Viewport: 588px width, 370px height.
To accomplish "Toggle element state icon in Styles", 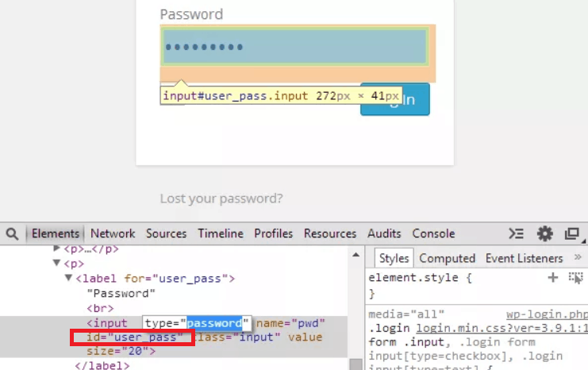I will point(575,277).
